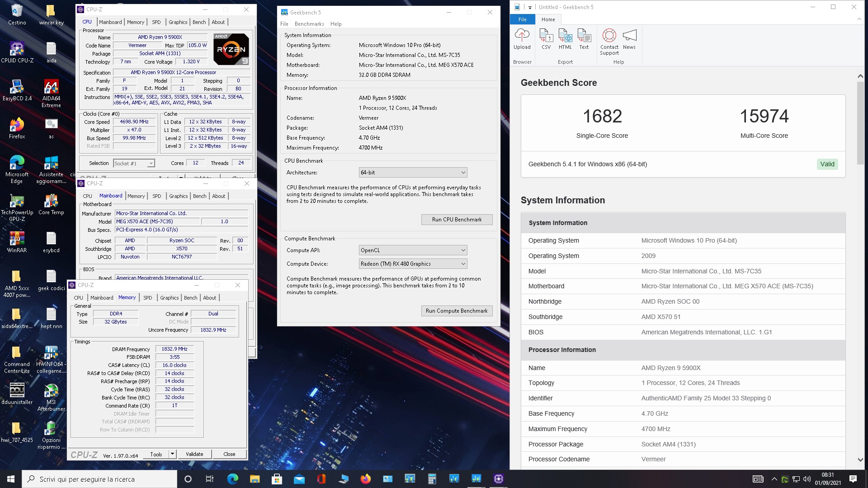Viewport: 868px width, 488px height.
Task: Open the dduuninstaller desktop icon
Action: [17, 394]
